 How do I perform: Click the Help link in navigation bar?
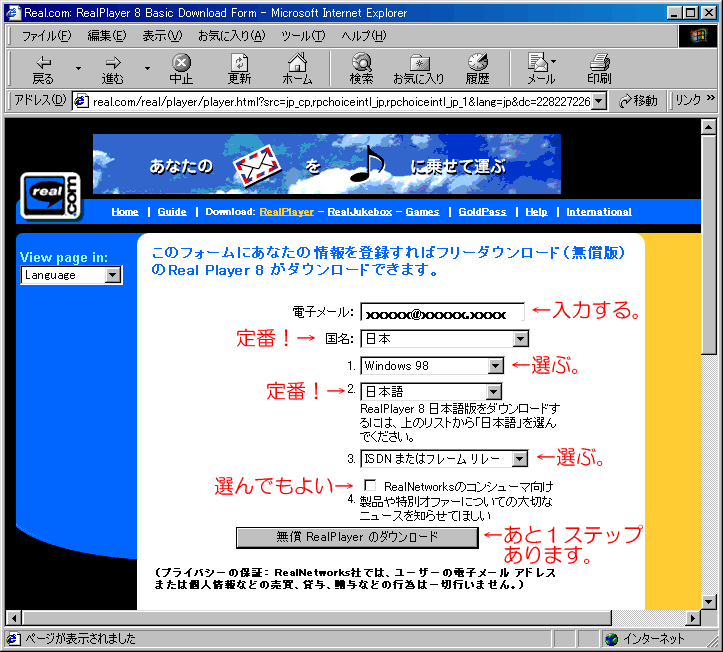point(536,212)
